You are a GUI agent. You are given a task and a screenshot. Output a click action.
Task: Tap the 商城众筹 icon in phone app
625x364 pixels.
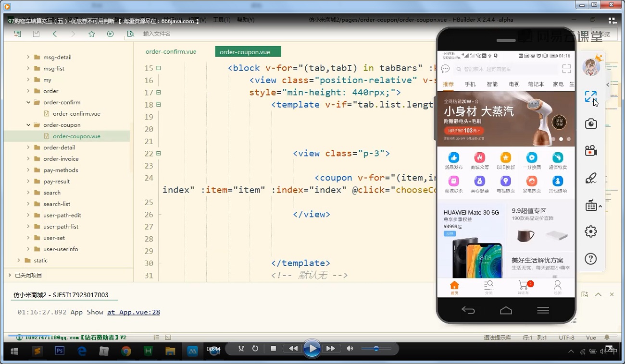[479, 161]
